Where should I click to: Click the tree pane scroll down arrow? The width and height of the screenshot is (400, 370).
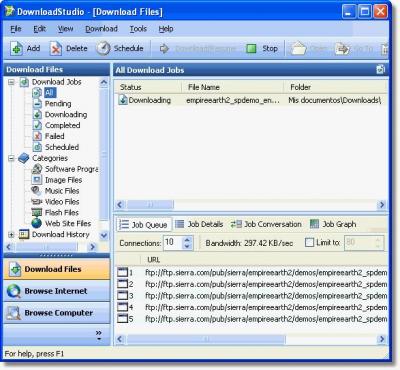click(104, 235)
